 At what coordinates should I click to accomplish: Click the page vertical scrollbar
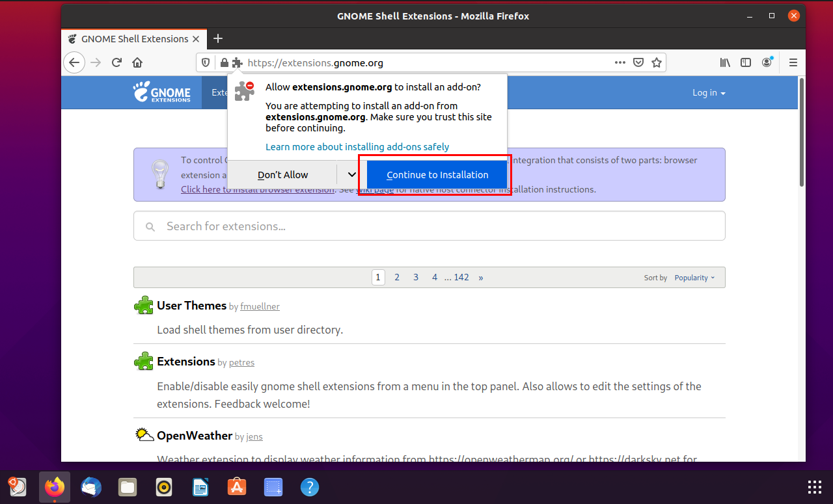pyautogui.click(x=802, y=133)
